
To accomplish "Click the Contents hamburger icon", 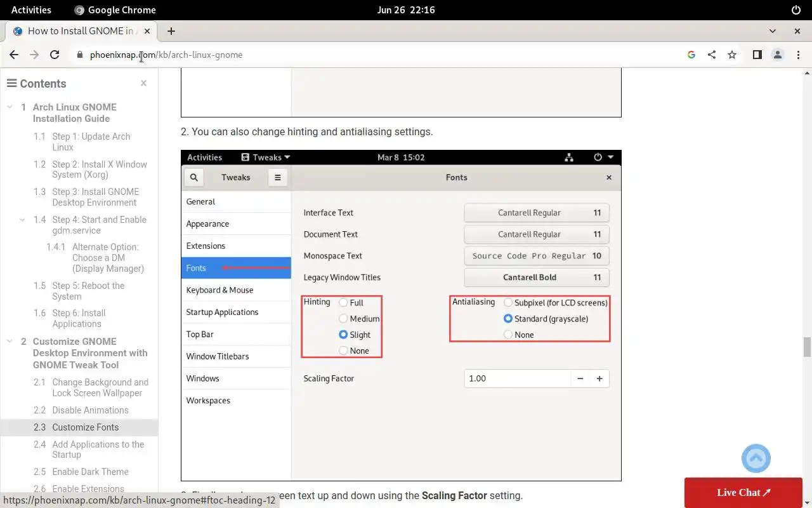I will [x=11, y=83].
